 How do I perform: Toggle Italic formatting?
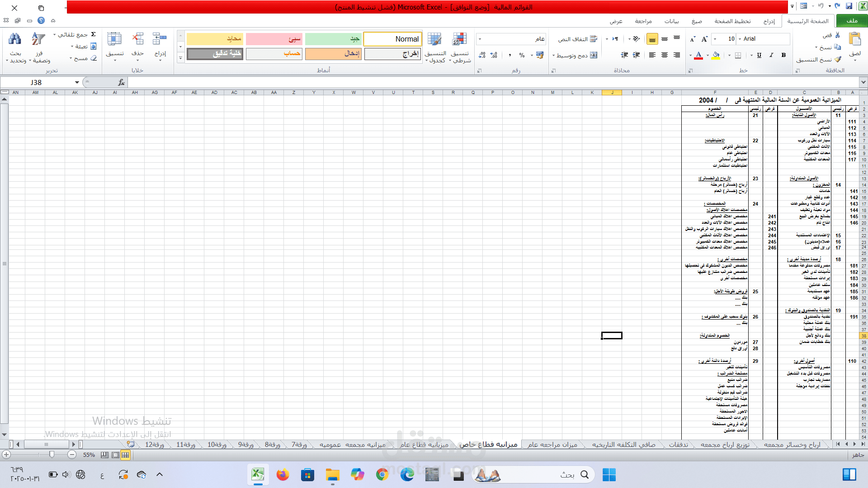[x=771, y=55]
